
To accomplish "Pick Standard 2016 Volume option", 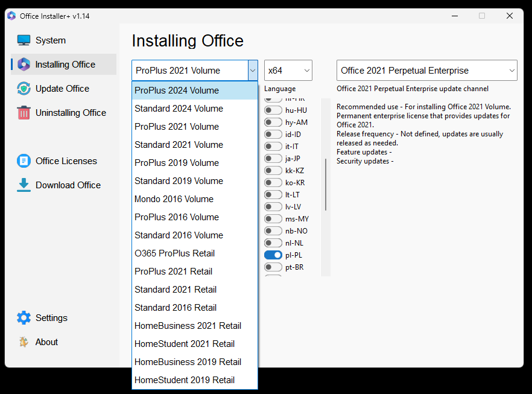I will coord(195,235).
